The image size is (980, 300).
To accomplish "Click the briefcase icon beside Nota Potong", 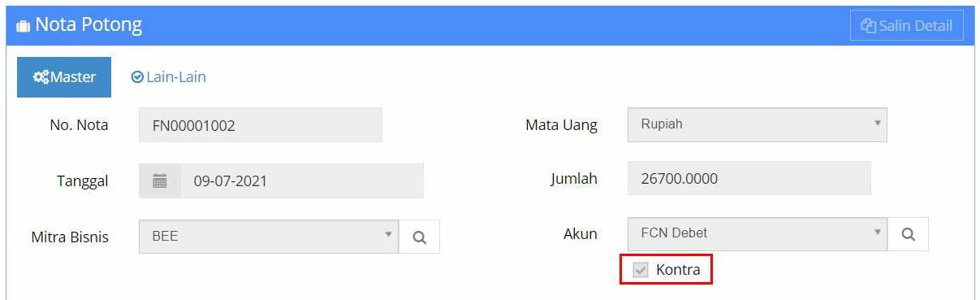I will tap(23, 26).
